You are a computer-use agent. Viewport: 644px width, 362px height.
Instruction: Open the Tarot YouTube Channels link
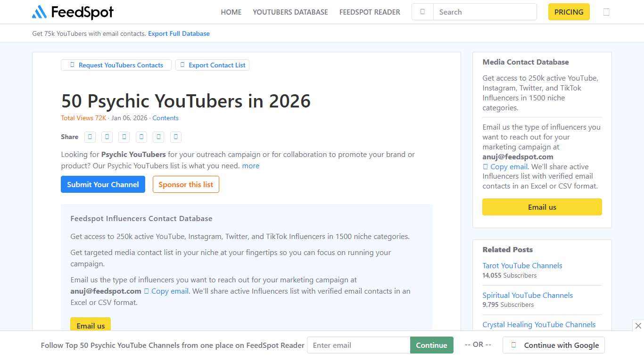coord(522,265)
